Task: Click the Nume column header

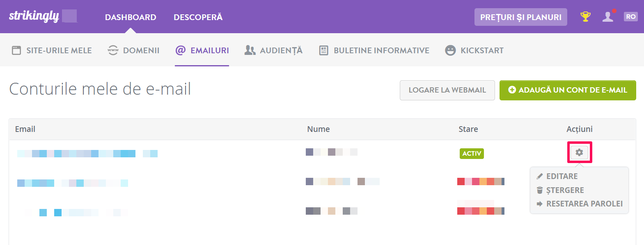Action: pyautogui.click(x=319, y=129)
